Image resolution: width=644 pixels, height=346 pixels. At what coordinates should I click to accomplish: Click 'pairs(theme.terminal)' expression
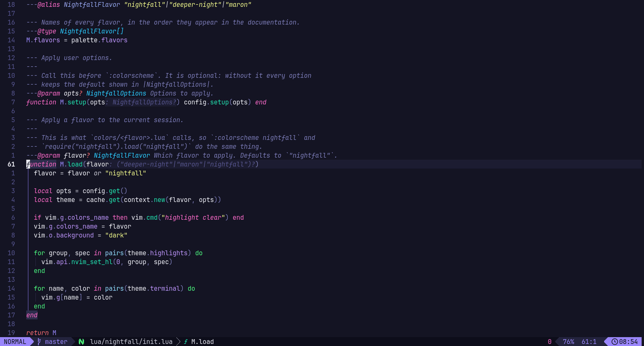(145, 289)
